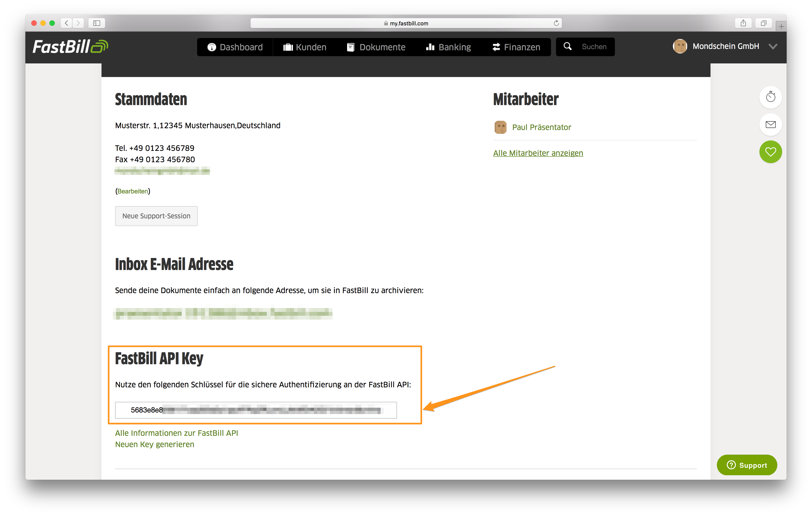Click Neuen Key generieren link
The image size is (812, 516).
point(155,445)
